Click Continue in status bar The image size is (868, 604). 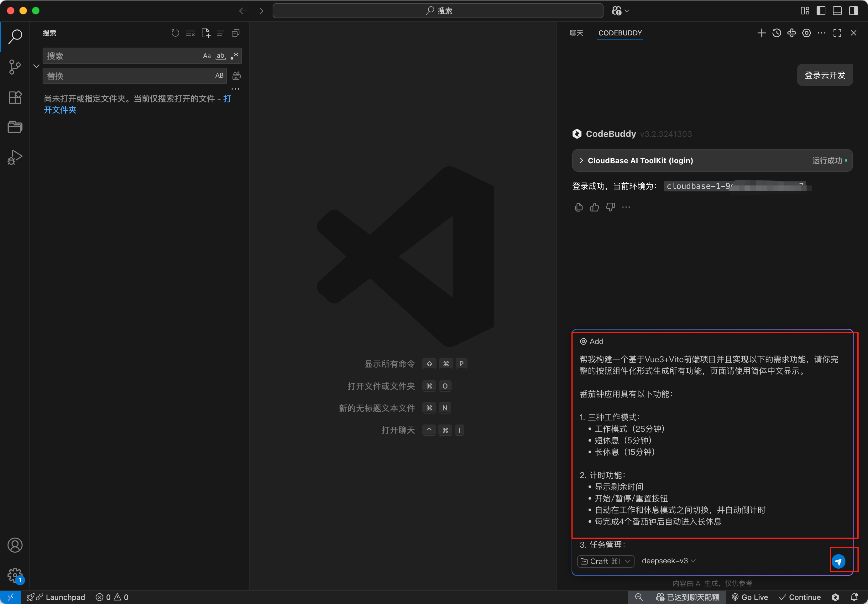point(800,597)
